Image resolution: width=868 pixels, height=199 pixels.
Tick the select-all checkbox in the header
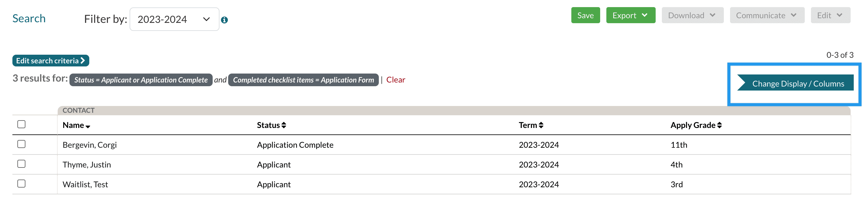pyautogui.click(x=22, y=124)
